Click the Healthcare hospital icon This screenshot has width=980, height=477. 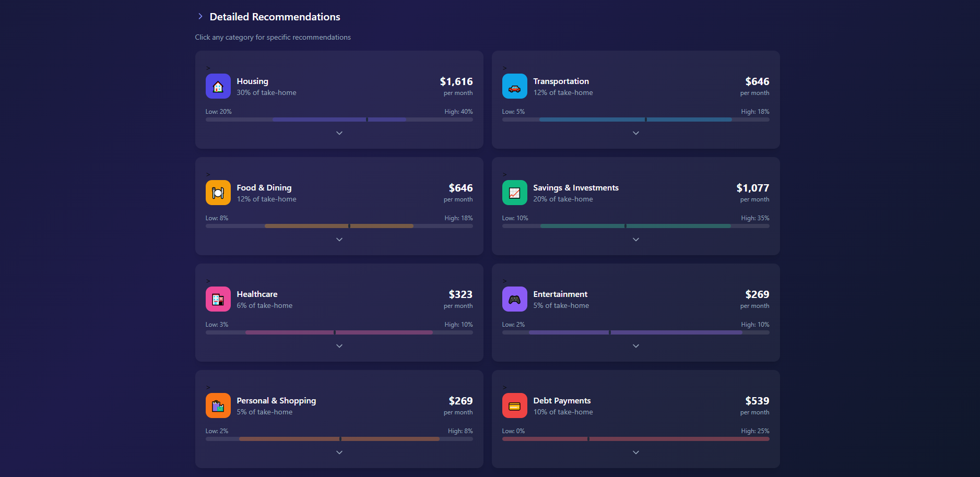(218, 299)
